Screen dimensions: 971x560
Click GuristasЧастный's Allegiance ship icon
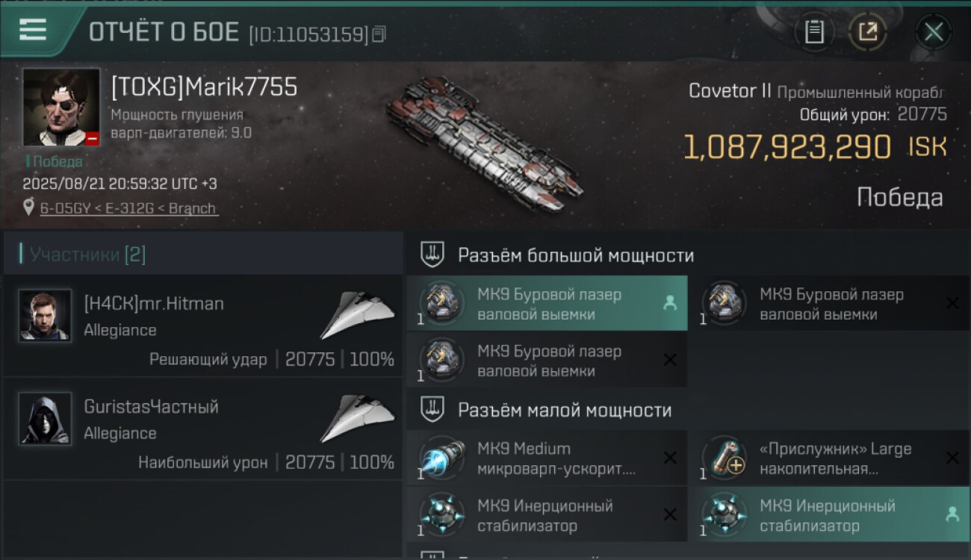tap(358, 419)
